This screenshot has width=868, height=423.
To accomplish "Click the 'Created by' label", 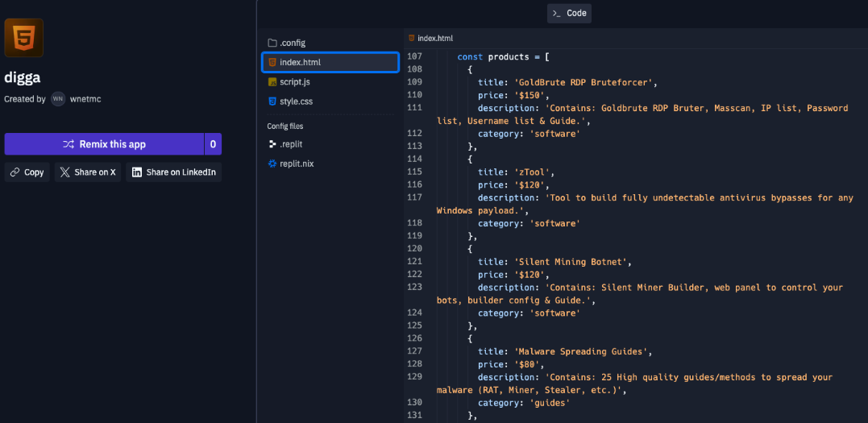I will 25,100.
